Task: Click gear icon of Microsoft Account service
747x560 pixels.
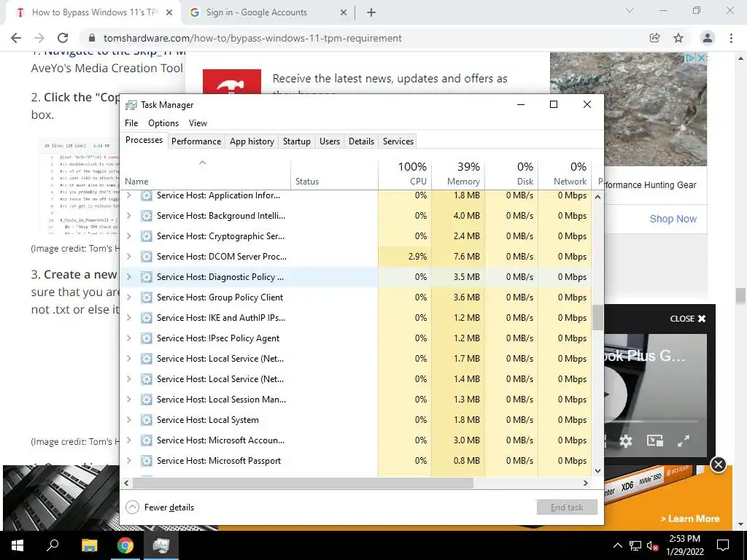Action: pos(147,440)
